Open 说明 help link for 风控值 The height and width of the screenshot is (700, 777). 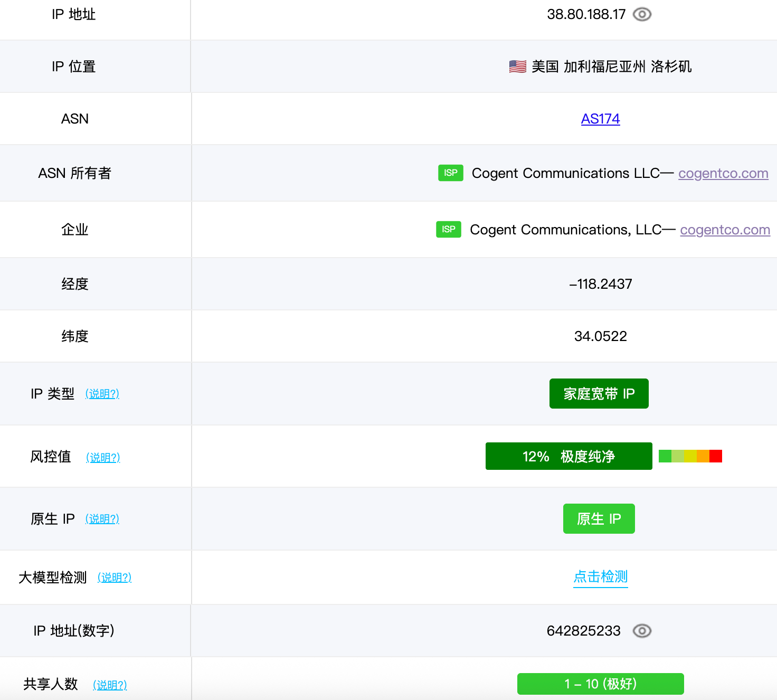(103, 457)
